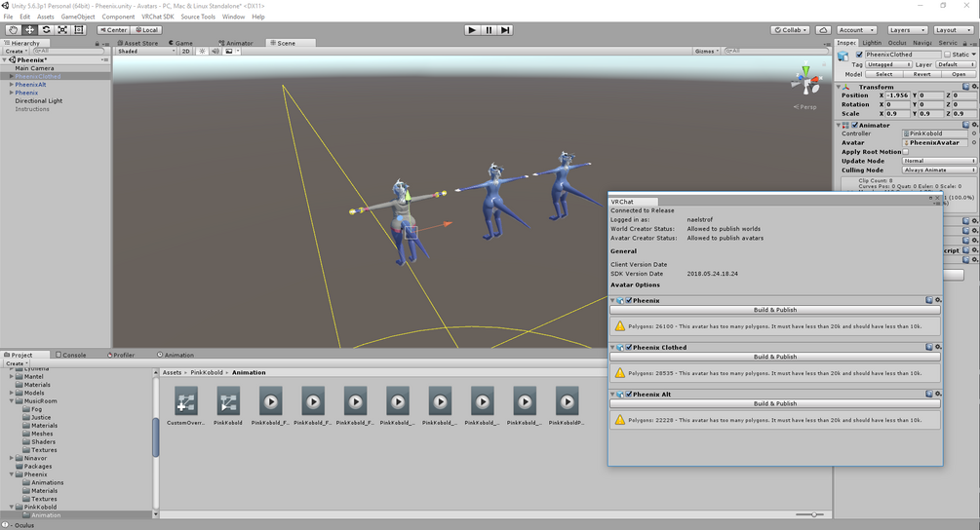Viewport: 980px width, 530px height.
Task: Open the File menu
Action: coord(8,17)
